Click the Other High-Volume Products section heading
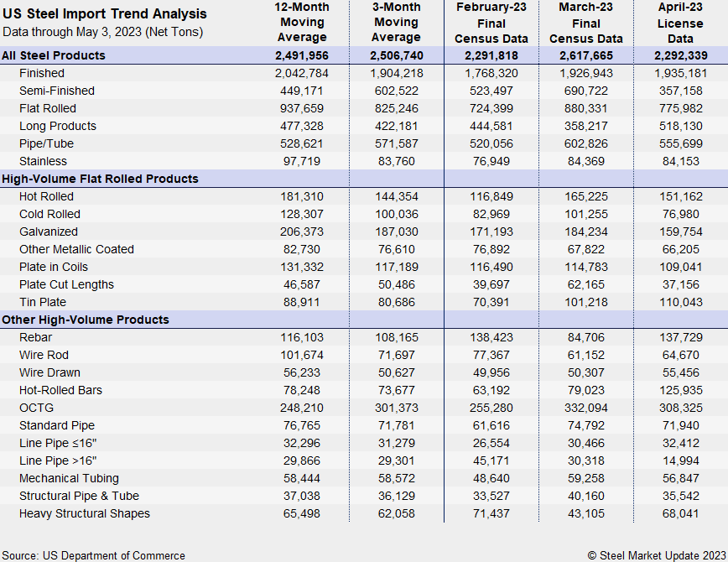The image size is (728, 562). pos(86,320)
